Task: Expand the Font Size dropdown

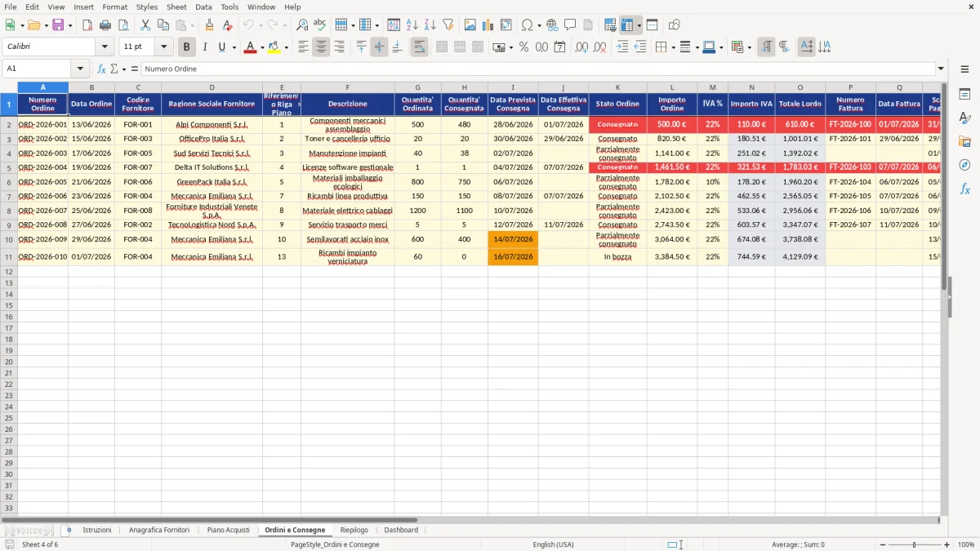Action: 163,47
